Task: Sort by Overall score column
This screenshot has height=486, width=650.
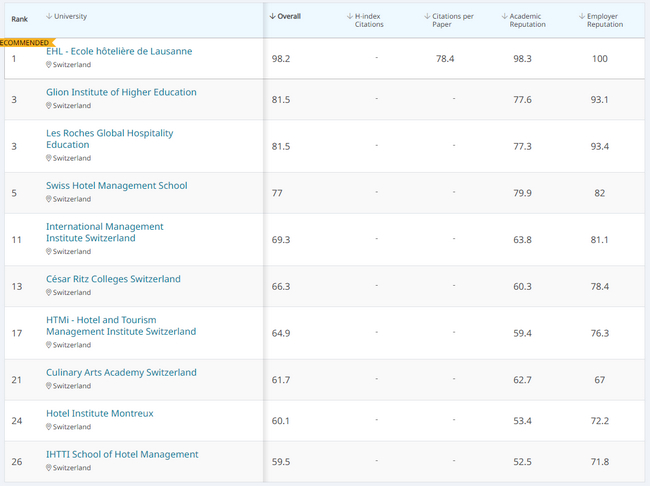Action: (x=285, y=16)
